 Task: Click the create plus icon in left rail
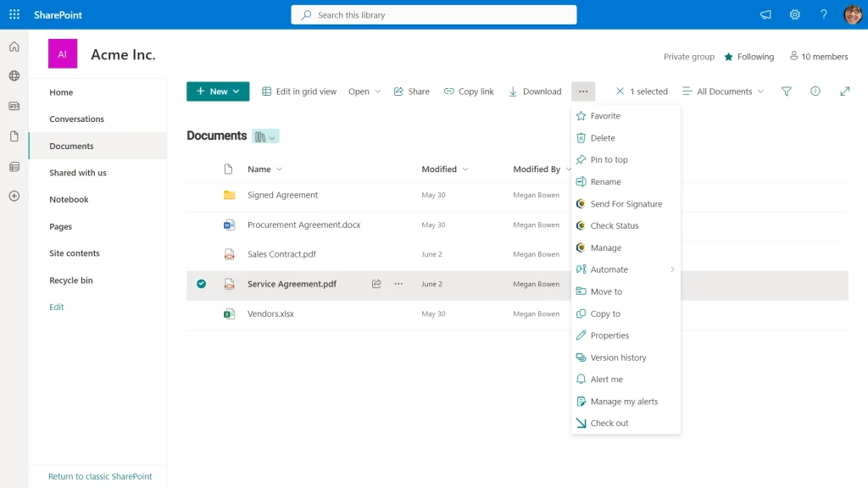tap(14, 196)
